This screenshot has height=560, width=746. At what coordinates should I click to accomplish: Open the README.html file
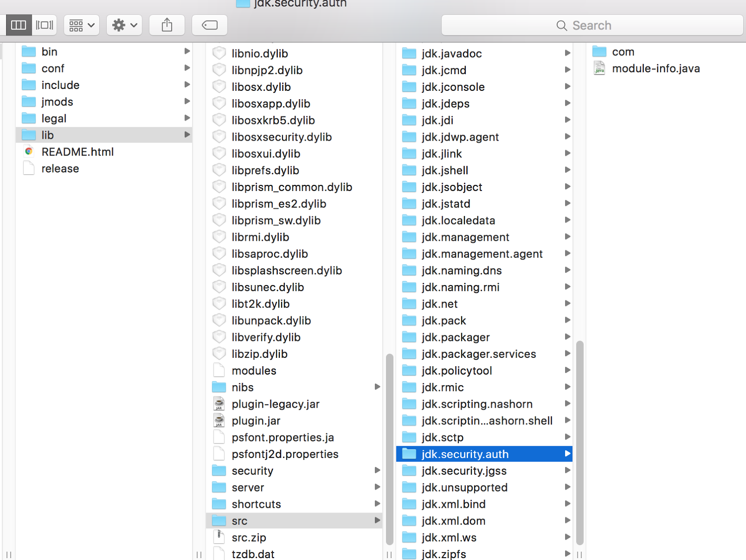(77, 151)
